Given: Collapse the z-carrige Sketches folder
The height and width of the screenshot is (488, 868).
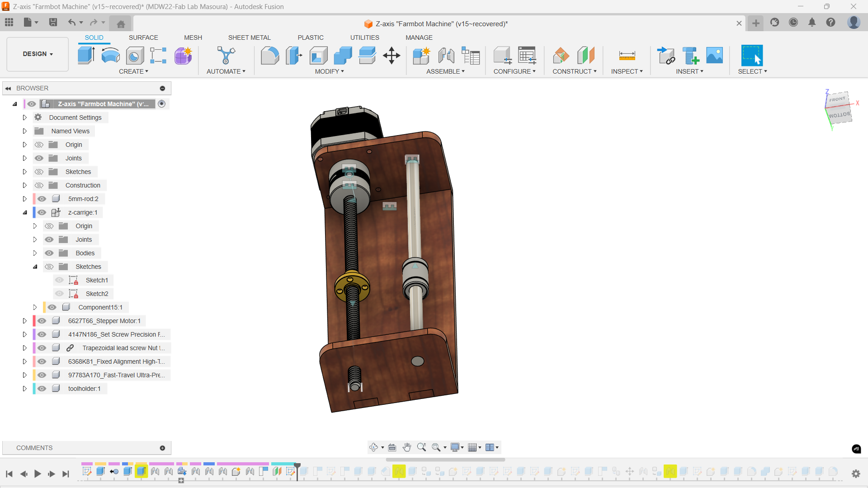Looking at the screenshot, I should point(35,267).
